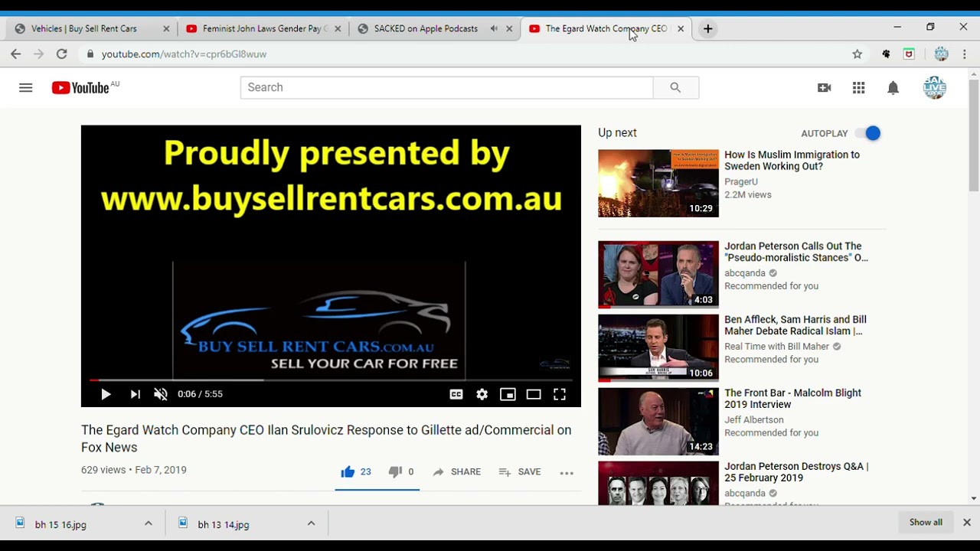Share the video
The width and height of the screenshot is (980, 551).
(x=456, y=472)
